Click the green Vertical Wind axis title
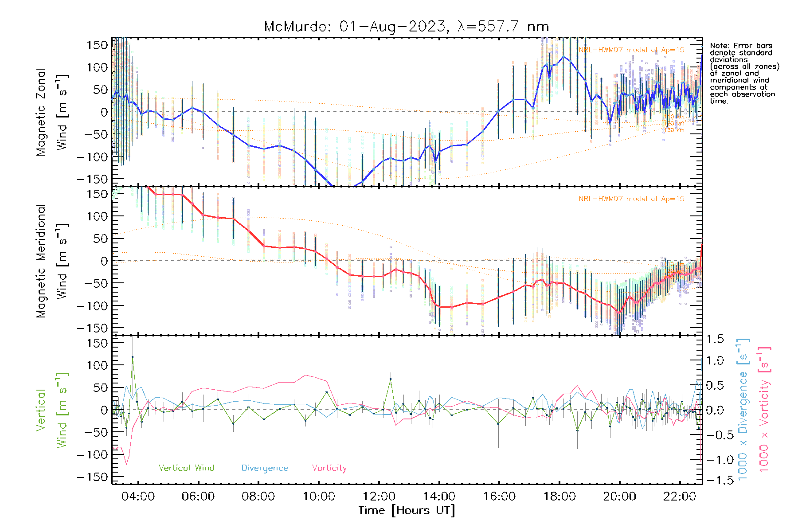Viewport: 798px width, 532px height. tap(52, 410)
